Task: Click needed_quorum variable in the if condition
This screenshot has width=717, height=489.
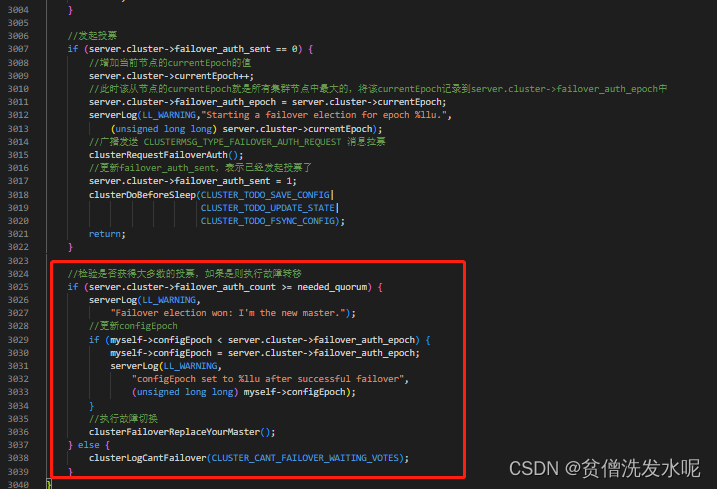Action: [x=332, y=287]
